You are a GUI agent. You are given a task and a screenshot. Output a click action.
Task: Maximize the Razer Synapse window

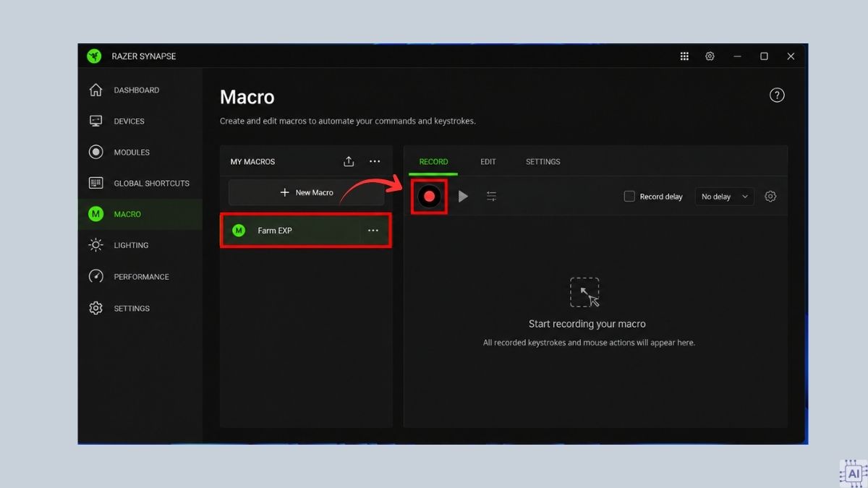(764, 56)
